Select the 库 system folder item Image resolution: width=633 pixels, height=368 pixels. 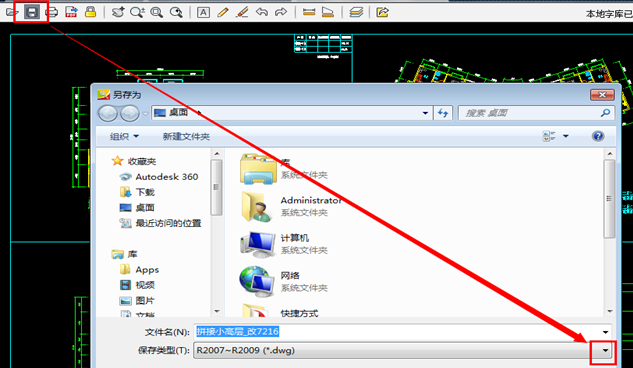pos(284,169)
